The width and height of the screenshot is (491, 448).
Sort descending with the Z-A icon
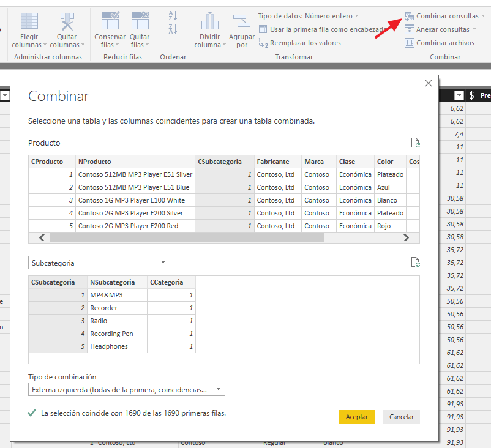click(x=173, y=29)
